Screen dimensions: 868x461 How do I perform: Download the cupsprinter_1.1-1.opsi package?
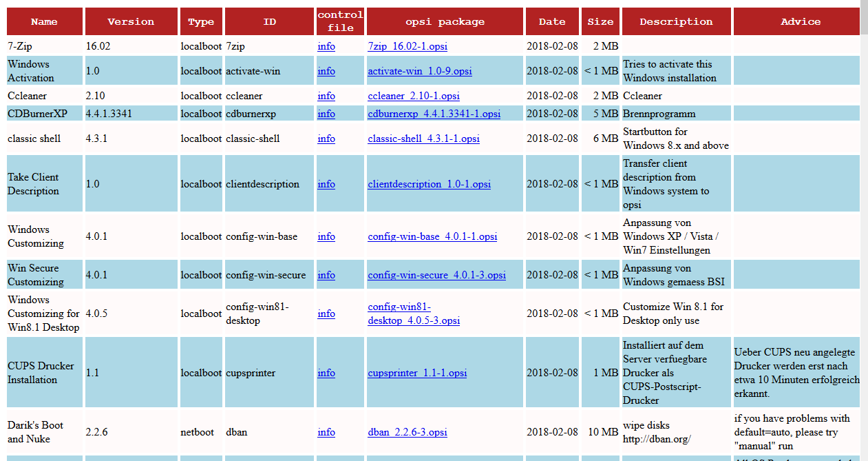[x=417, y=373]
